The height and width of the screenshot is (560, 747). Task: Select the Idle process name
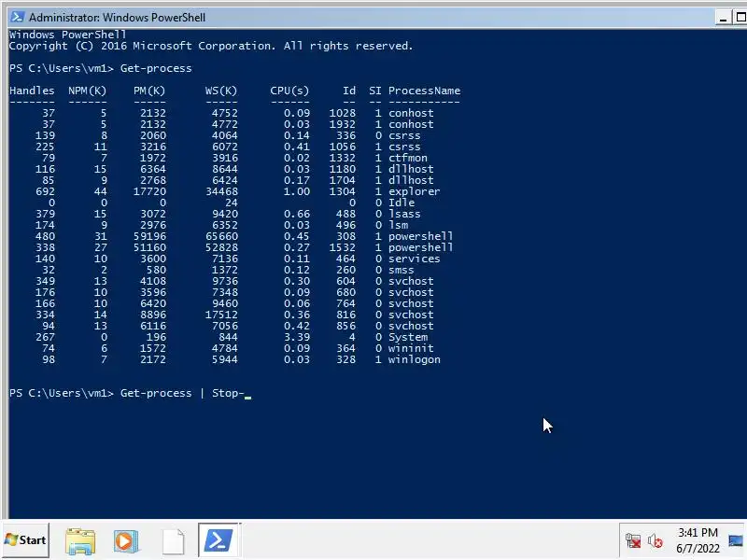coord(402,203)
